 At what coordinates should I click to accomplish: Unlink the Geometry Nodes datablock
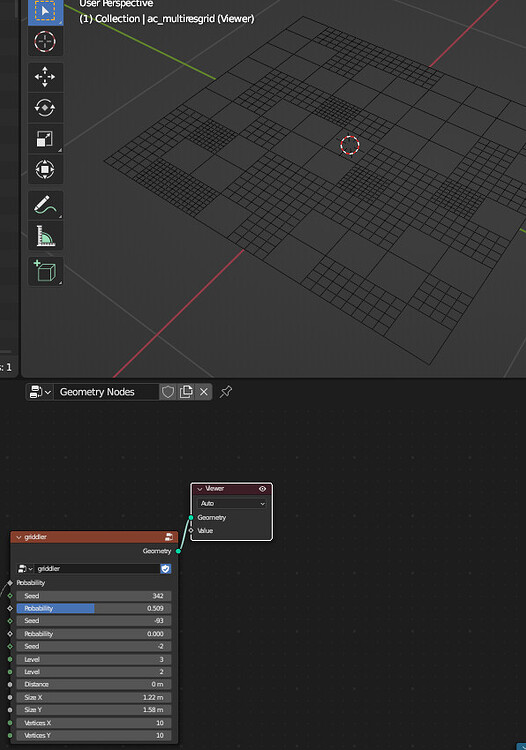click(x=204, y=392)
